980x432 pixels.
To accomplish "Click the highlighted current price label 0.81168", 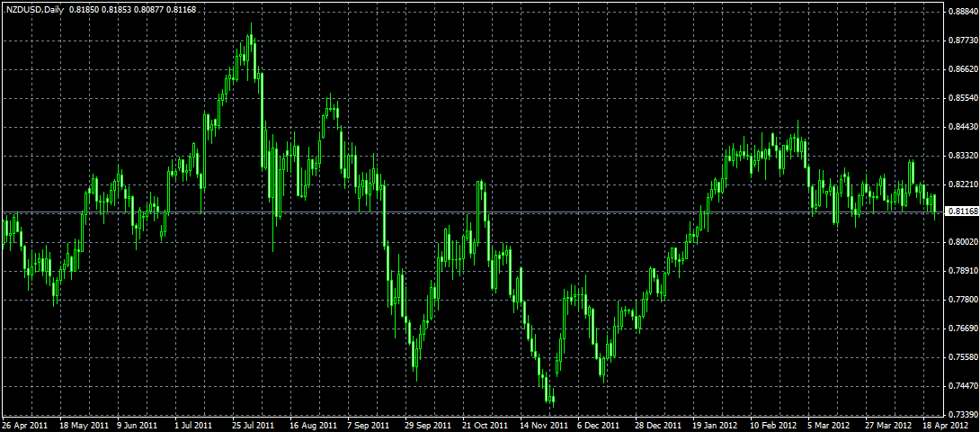I will click(962, 213).
